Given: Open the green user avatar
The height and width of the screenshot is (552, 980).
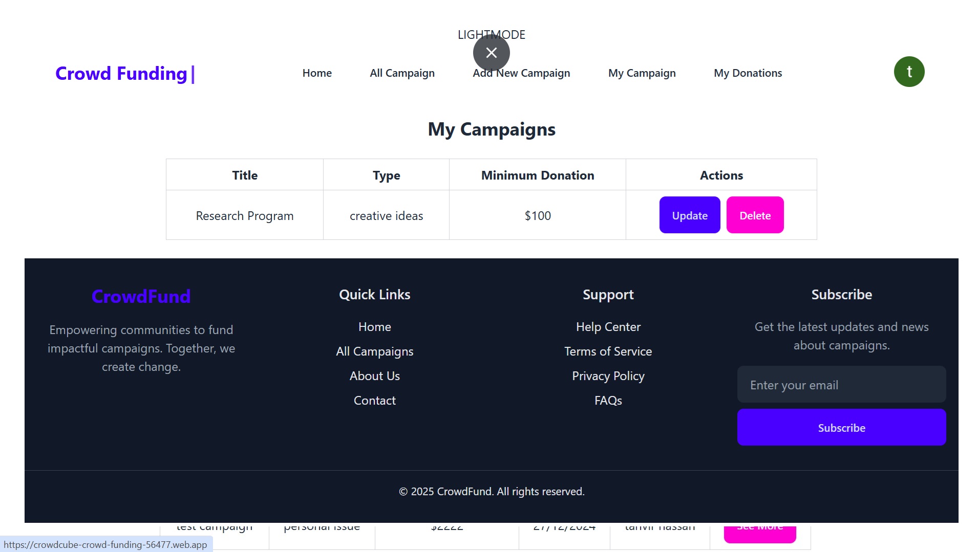Looking at the screenshot, I should (x=909, y=72).
